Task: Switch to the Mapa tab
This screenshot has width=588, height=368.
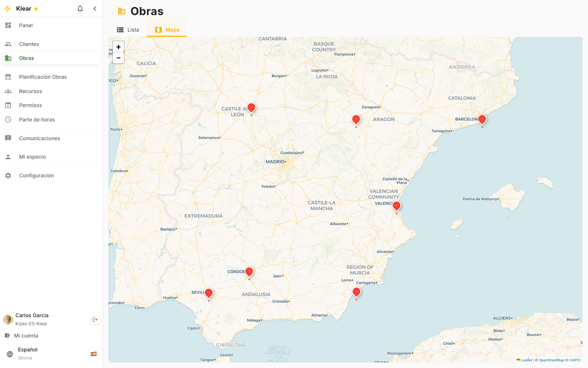Action: tap(166, 29)
